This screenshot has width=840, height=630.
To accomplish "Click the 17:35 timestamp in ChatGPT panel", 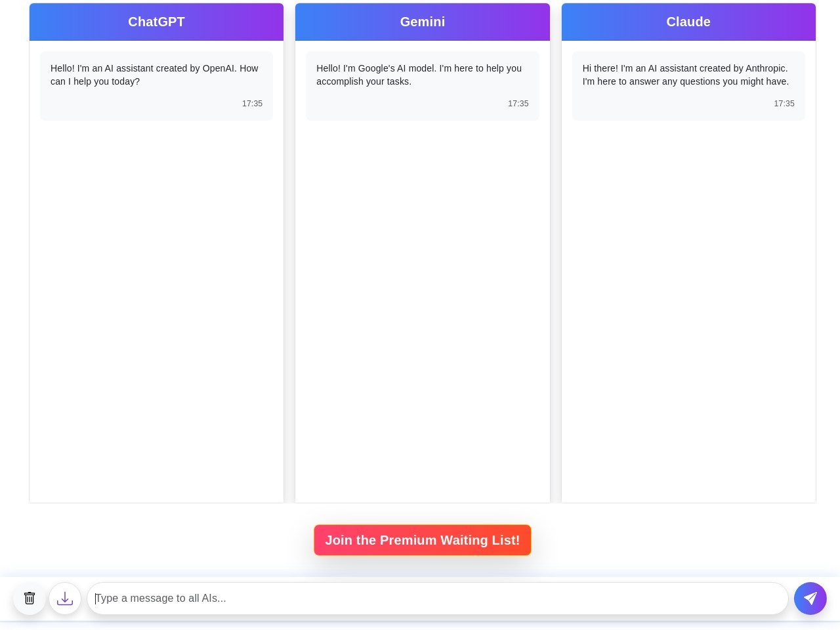I will tap(252, 104).
